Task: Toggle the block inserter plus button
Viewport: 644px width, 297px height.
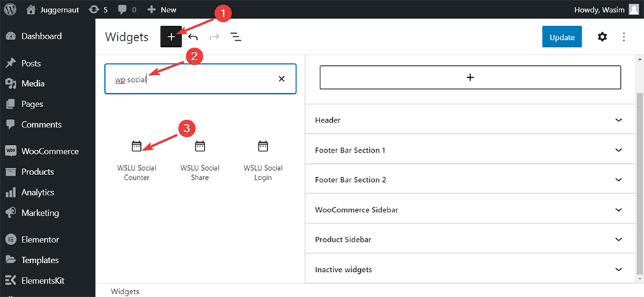Action: tap(171, 37)
